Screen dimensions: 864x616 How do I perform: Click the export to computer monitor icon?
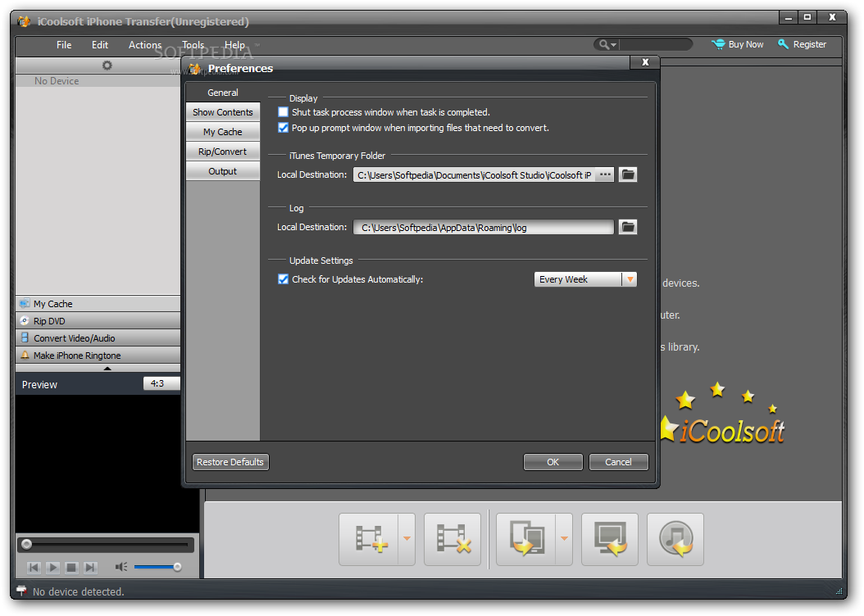[609, 539]
